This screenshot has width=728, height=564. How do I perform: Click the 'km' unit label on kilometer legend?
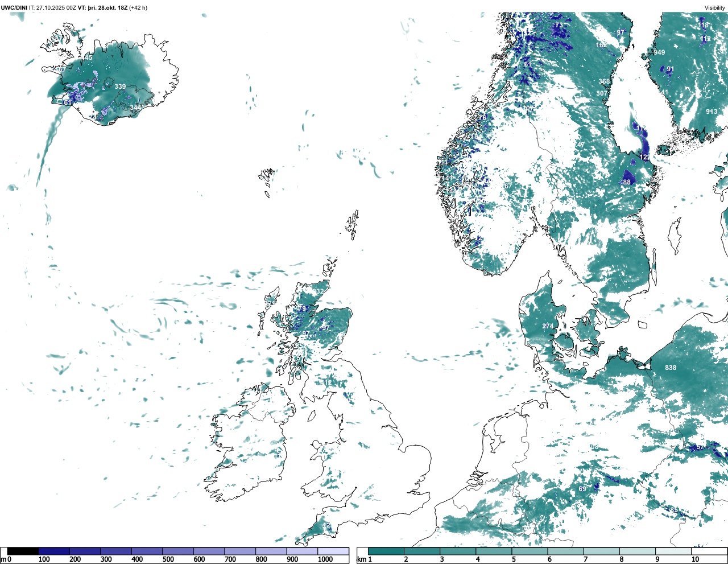click(362, 559)
